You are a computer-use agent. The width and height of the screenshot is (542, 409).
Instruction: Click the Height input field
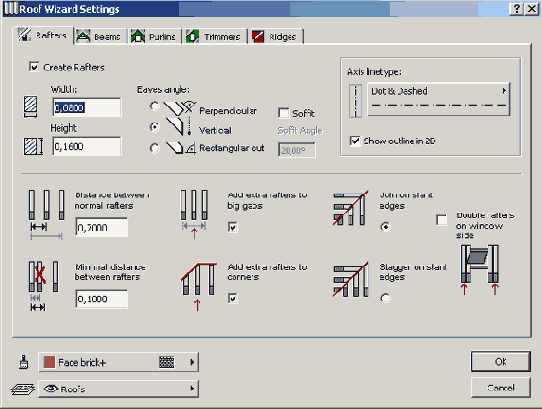[x=87, y=146]
